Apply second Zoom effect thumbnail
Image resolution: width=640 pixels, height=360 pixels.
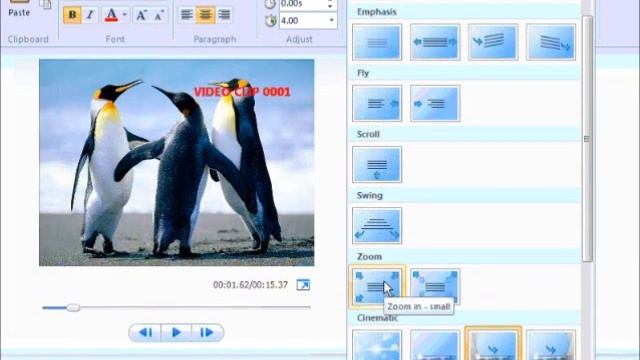coord(435,287)
